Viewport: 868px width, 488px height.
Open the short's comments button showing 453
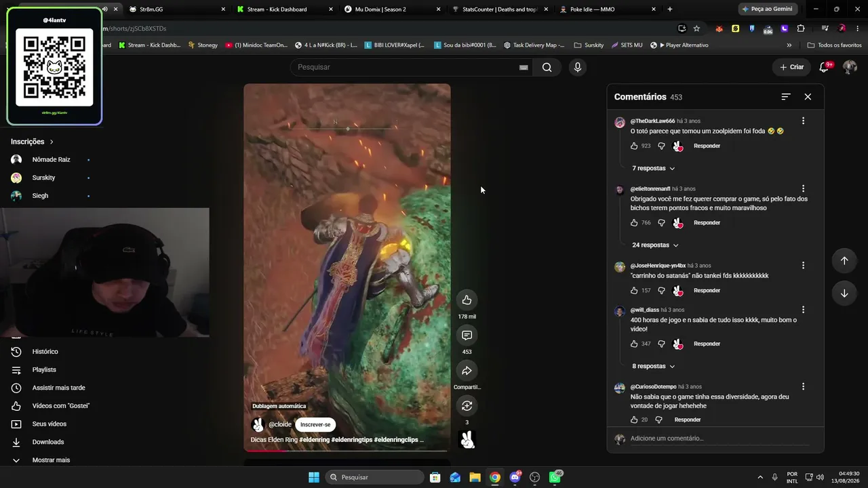(467, 335)
